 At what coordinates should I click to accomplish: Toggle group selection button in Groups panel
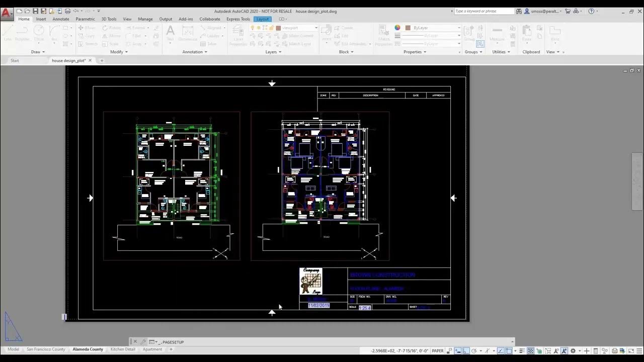coord(480,44)
